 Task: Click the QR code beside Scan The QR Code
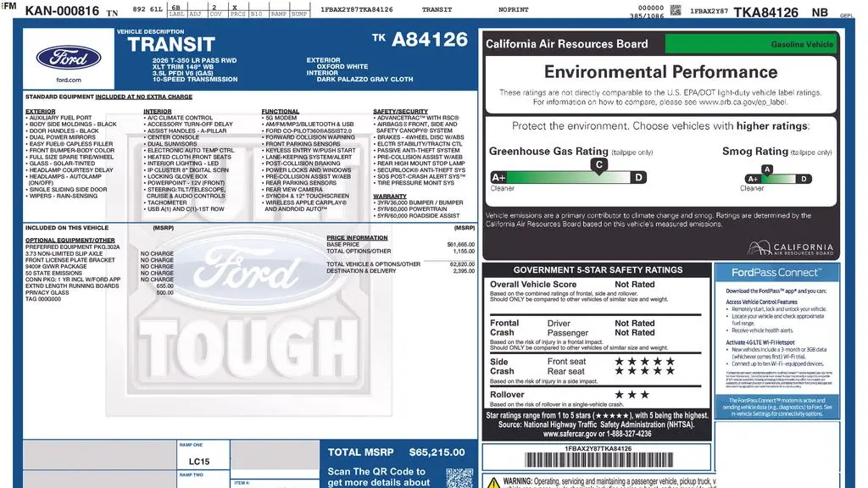click(x=459, y=478)
